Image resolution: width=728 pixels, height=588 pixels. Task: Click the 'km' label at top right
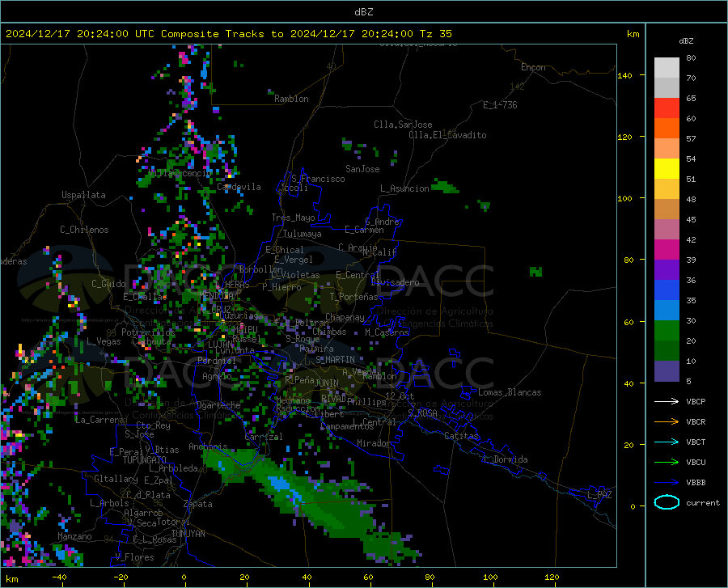tap(633, 34)
